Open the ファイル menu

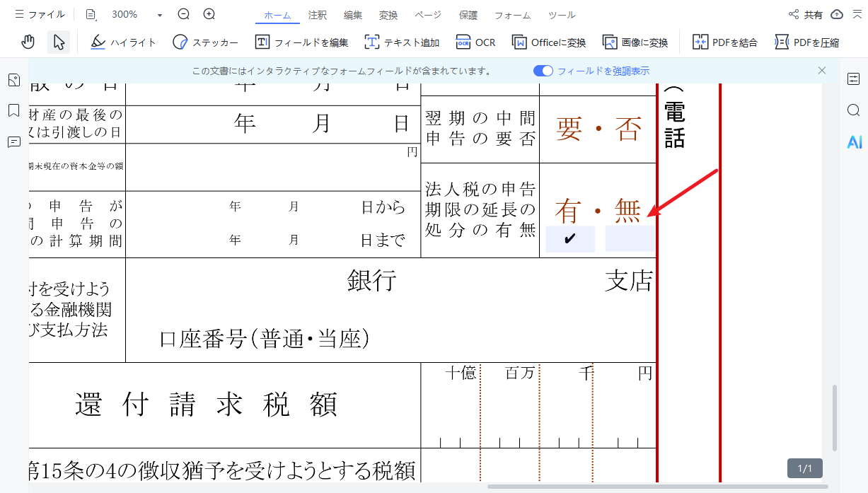[x=40, y=13]
